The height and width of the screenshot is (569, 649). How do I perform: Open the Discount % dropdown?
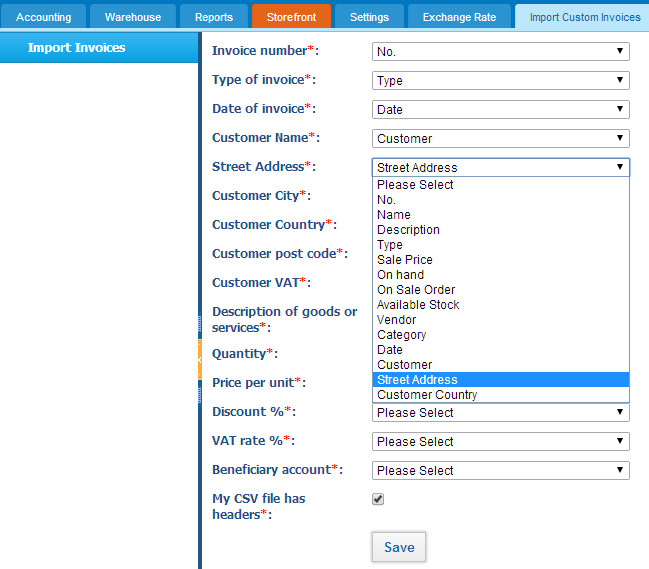click(501, 413)
